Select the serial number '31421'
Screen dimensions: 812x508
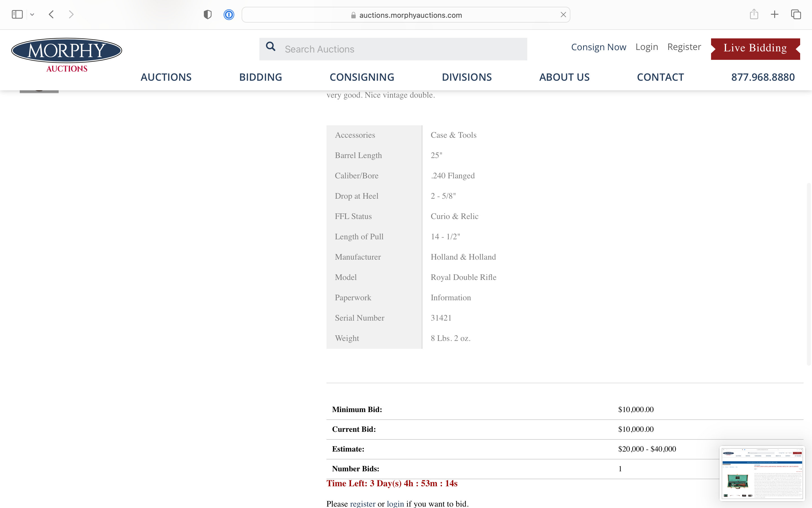441,318
